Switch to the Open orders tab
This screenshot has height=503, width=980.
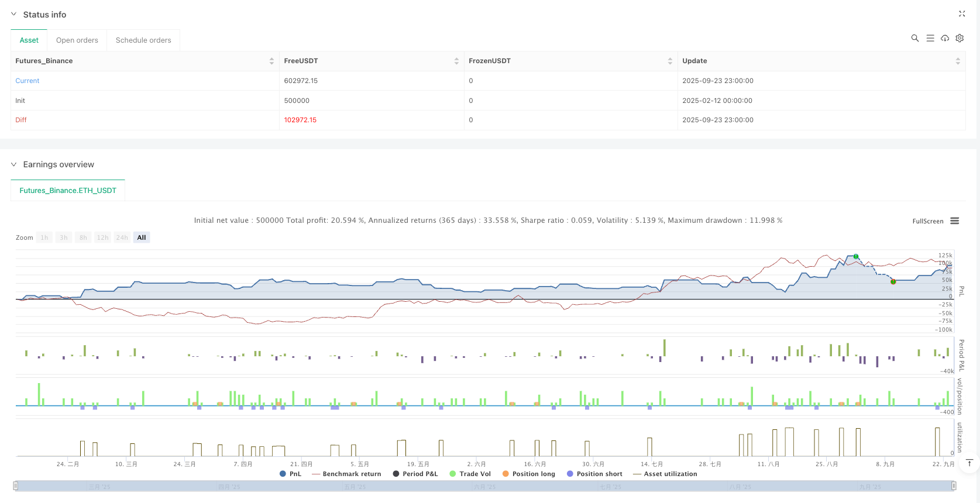[x=77, y=40]
